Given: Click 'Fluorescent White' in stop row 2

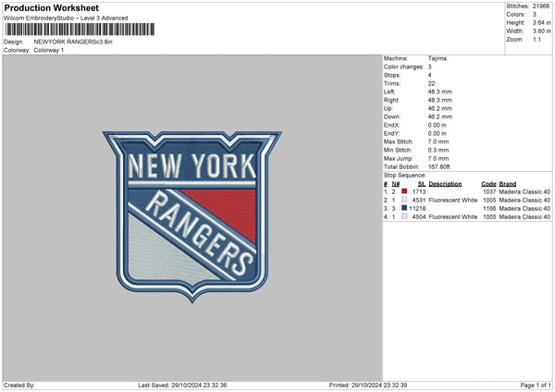Looking at the screenshot, I should coord(453,201).
